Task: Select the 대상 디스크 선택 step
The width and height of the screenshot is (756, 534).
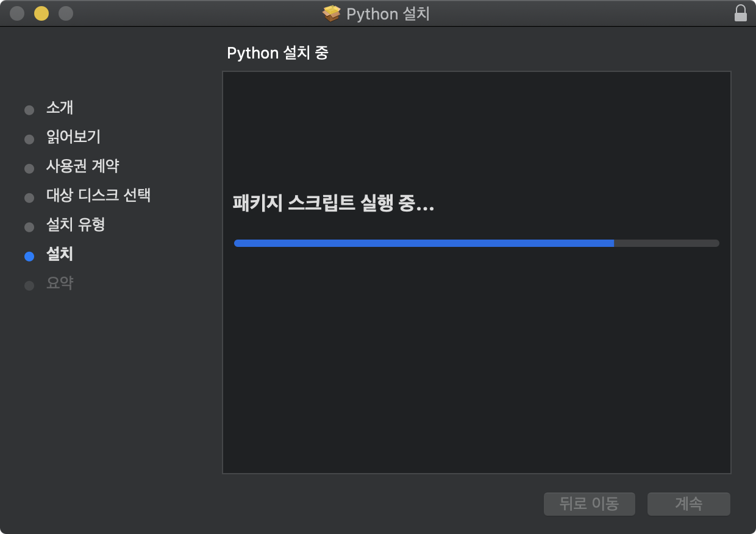Action: (x=99, y=196)
